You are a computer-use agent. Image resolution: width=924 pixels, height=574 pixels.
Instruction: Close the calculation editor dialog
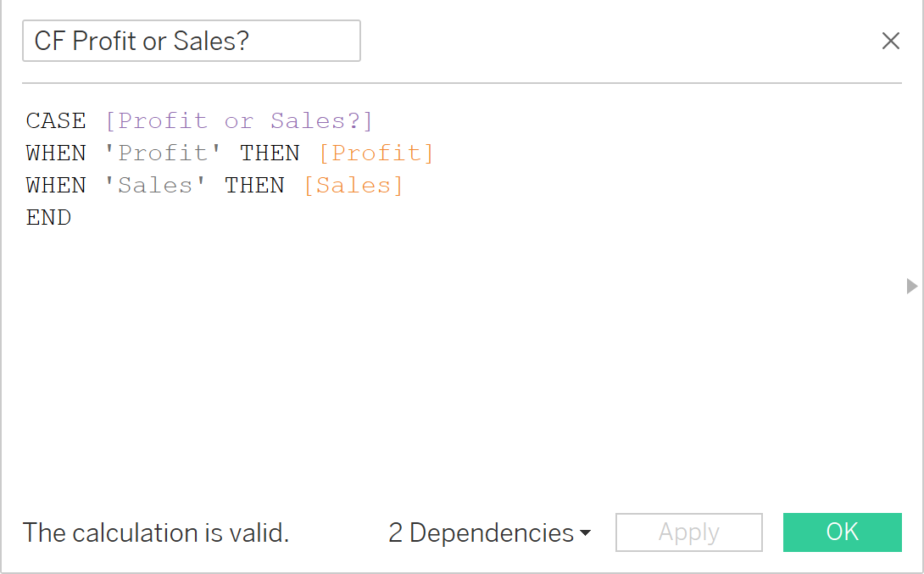[x=890, y=41]
